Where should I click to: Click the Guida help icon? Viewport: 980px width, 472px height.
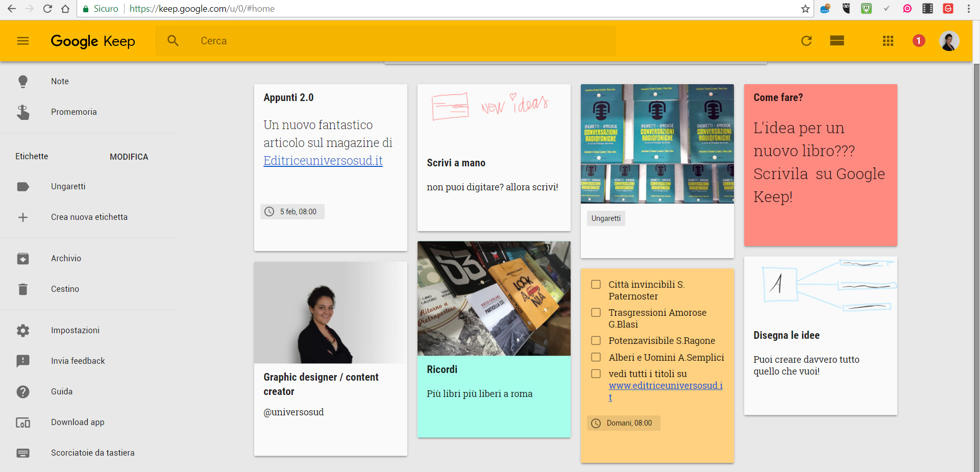click(23, 392)
